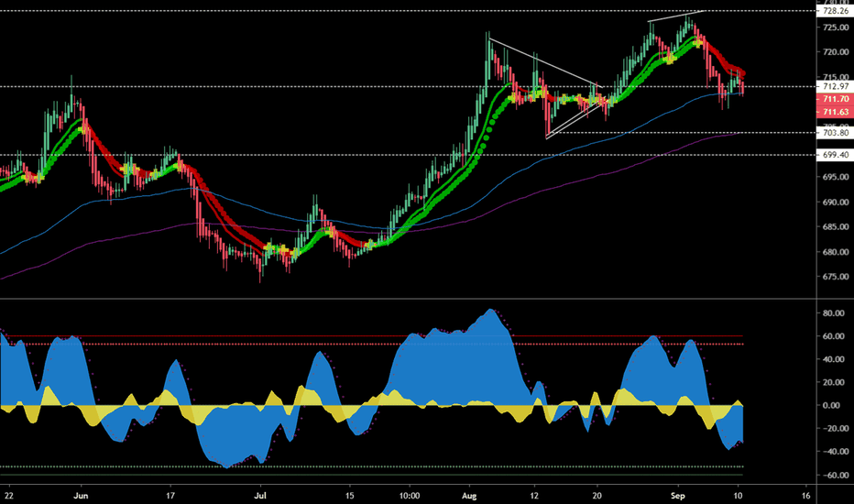Select the red 711.70 current price tag
The width and height of the screenshot is (854, 504).
coord(835,99)
